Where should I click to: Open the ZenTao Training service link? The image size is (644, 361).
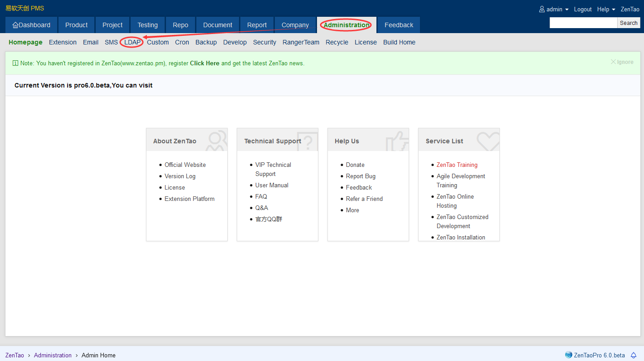[x=457, y=165]
